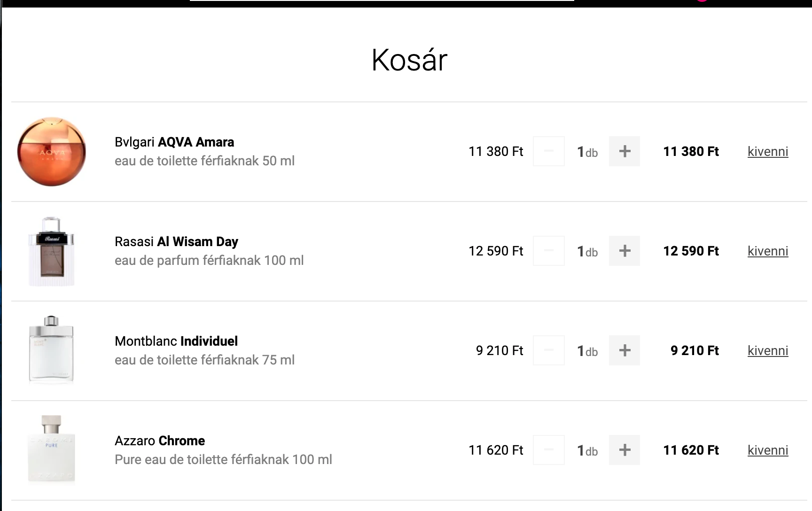Viewport: 812px width, 511px height.
Task: Decrease quantity of Rasasi Al Wisam Day
Action: pos(548,251)
